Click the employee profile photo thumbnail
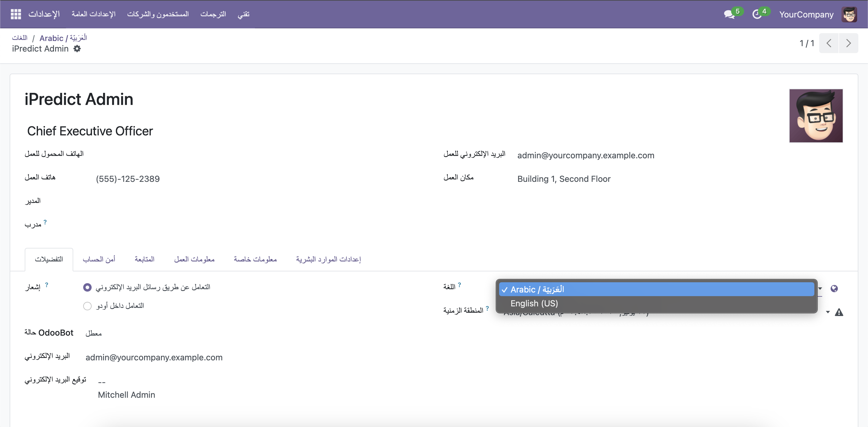Screen dimensions: 868x427 (816, 115)
